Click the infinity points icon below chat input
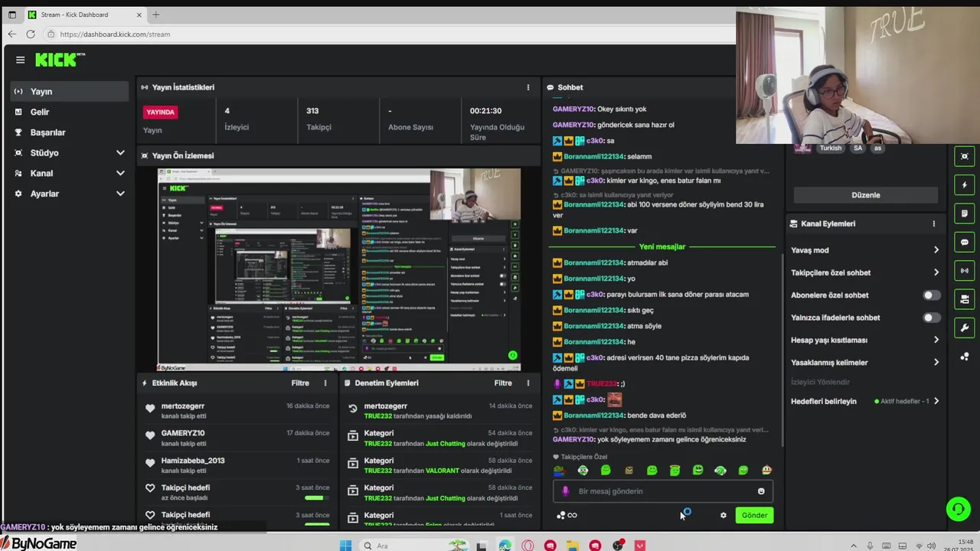 (x=567, y=515)
